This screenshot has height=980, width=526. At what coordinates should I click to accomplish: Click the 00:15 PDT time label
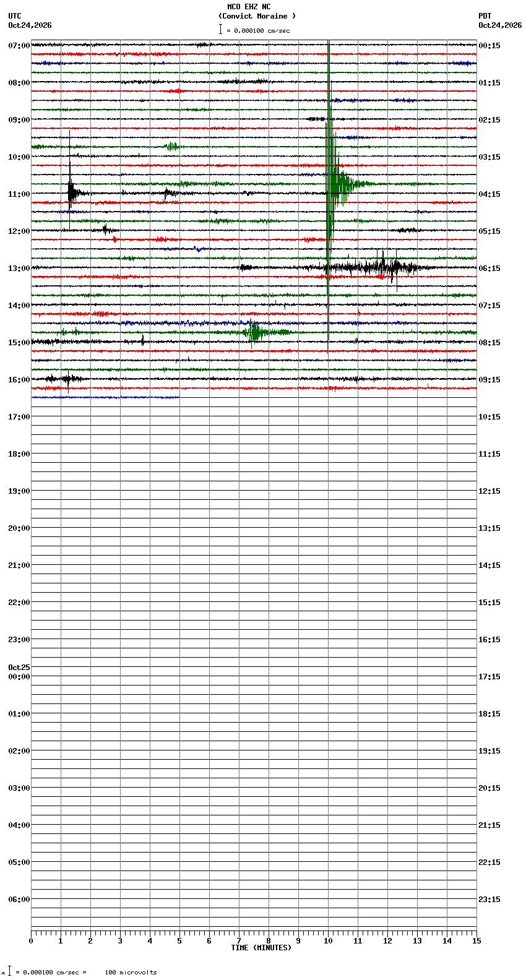(x=489, y=46)
